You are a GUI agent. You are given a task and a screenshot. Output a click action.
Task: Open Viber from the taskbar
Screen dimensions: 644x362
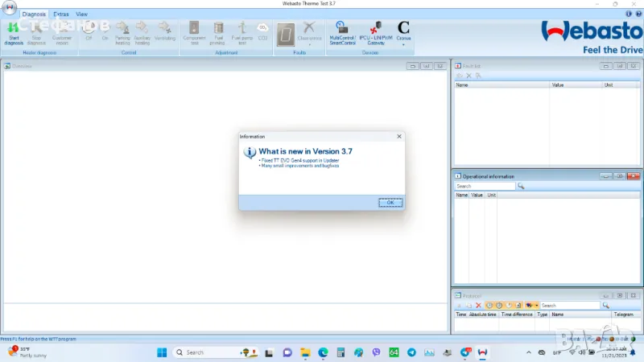coord(376,352)
